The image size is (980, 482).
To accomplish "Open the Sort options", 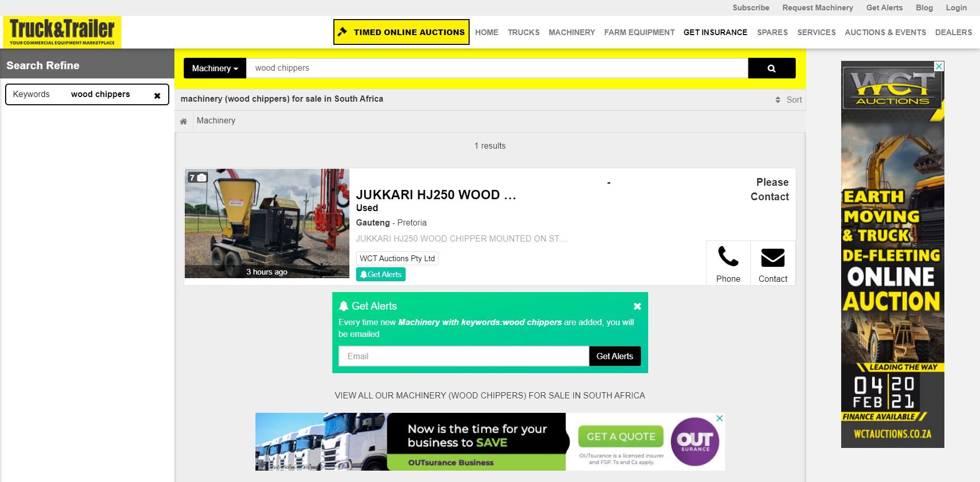I will tap(789, 100).
